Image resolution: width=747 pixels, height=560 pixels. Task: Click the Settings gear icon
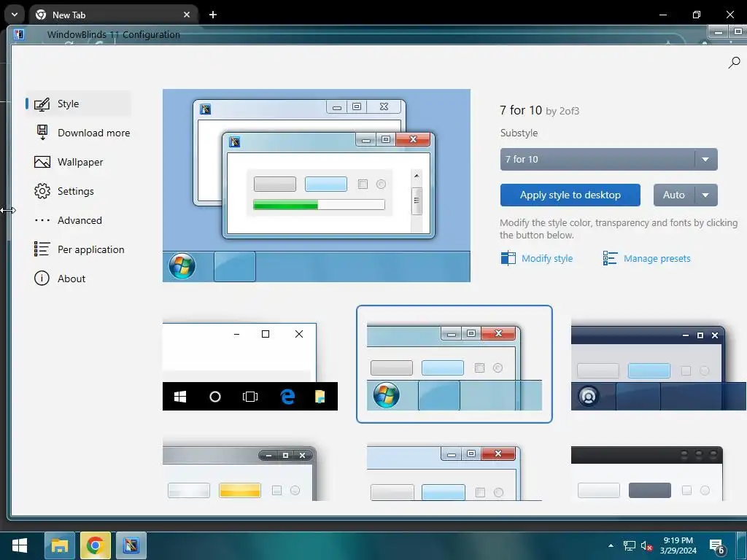pos(42,191)
